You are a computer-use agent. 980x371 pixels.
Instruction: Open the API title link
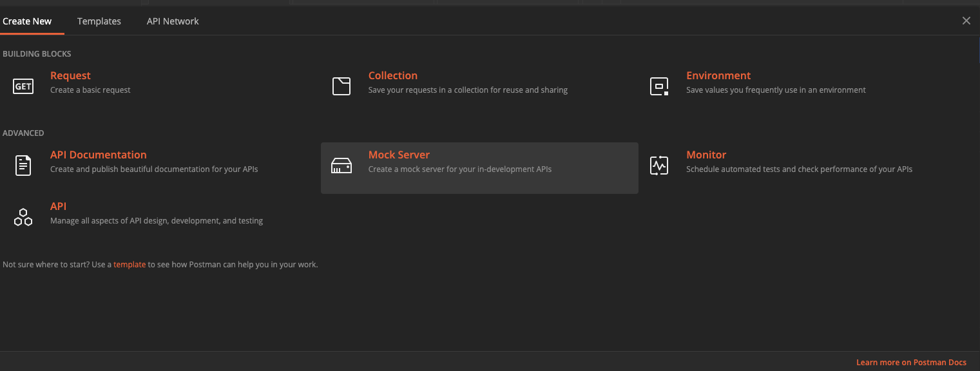point(58,206)
